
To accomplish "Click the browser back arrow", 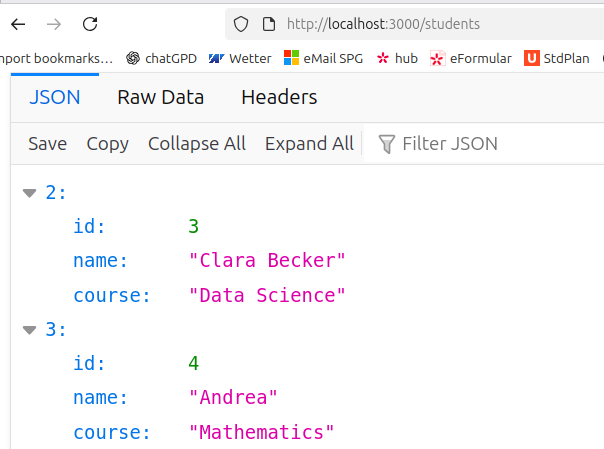I will click(19, 23).
